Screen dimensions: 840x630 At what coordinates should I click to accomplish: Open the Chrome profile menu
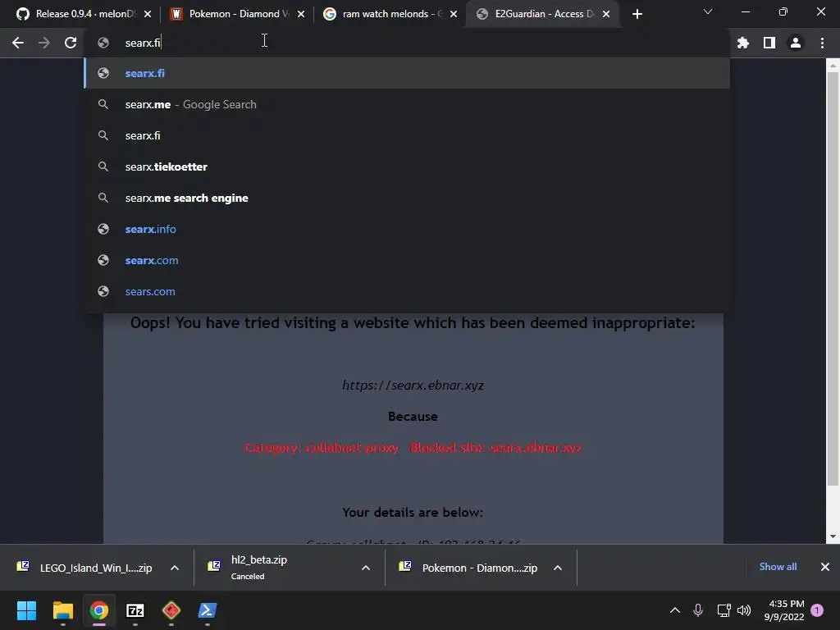click(x=796, y=43)
